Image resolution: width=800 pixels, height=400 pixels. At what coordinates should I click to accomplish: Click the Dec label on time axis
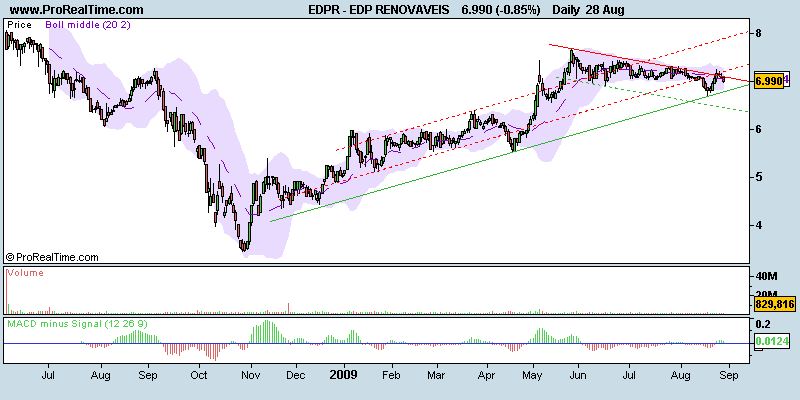click(x=295, y=375)
